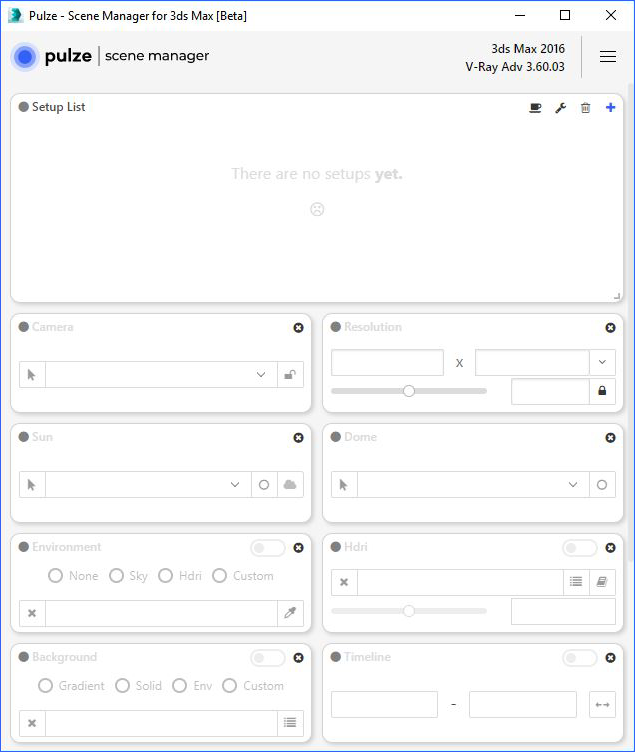Click the Camera lock icon

290,375
